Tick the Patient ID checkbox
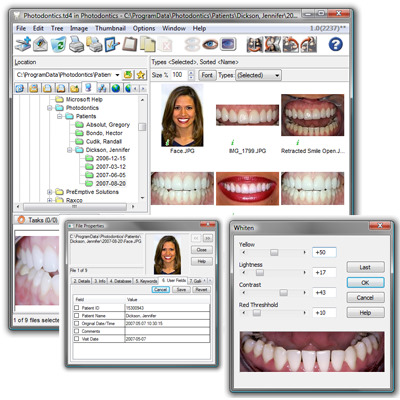 77,308
